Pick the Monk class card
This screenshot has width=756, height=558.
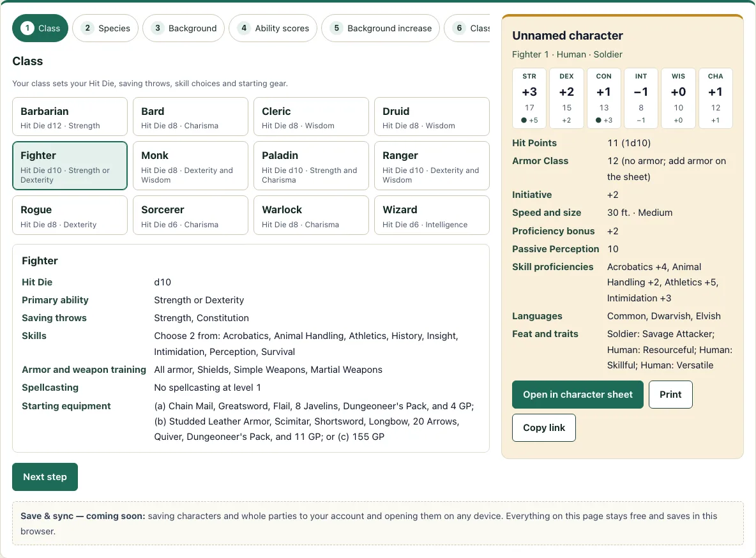[190, 165]
